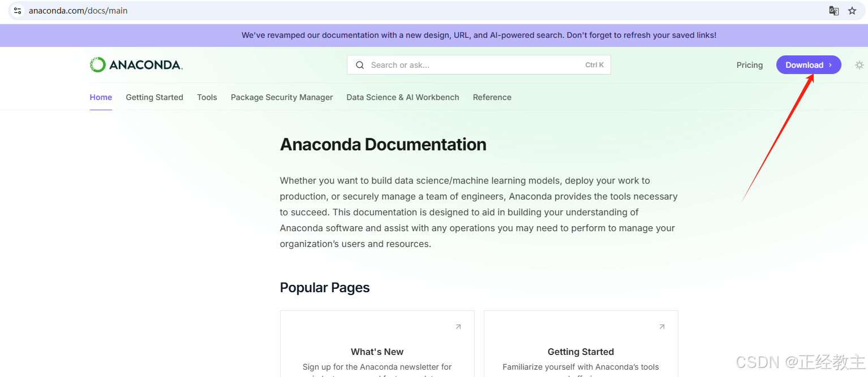
Task: Click the Download button
Action: (809, 65)
